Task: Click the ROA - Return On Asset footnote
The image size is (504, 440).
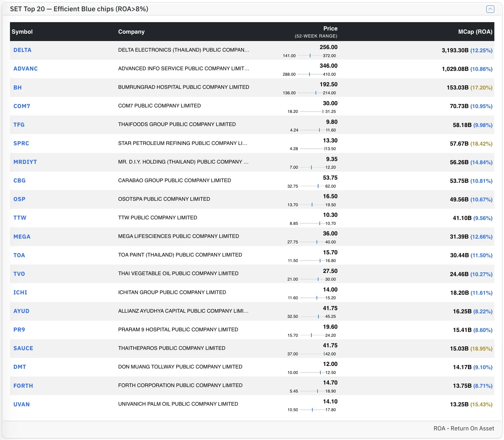Action: tap(464, 428)
